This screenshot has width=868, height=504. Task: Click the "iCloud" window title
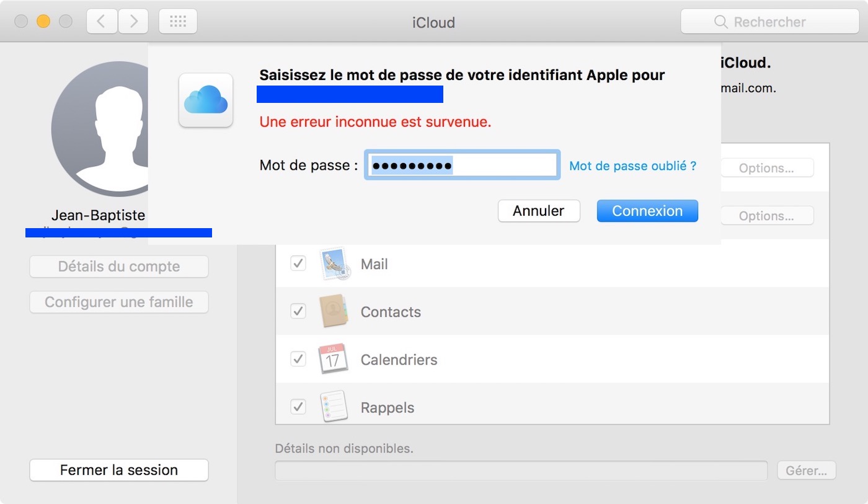434,22
